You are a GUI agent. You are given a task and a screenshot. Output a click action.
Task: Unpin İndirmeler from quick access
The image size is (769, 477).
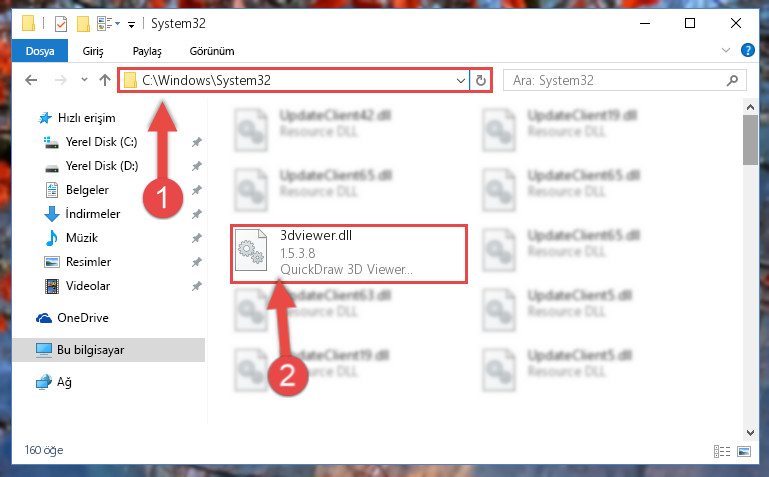coord(197,214)
